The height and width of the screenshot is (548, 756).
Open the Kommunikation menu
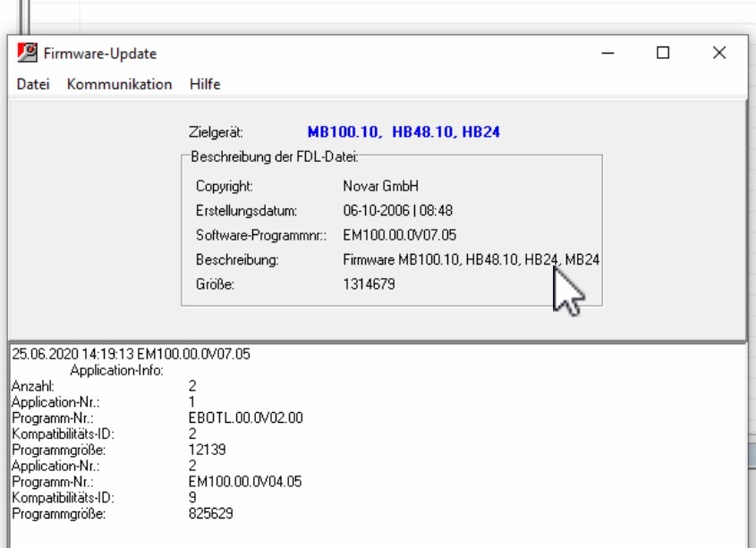pos(119,84)
